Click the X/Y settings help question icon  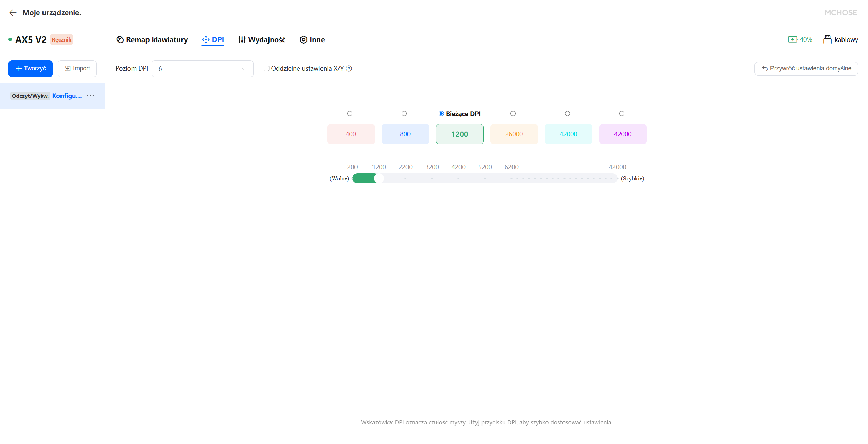click(349, 69)
